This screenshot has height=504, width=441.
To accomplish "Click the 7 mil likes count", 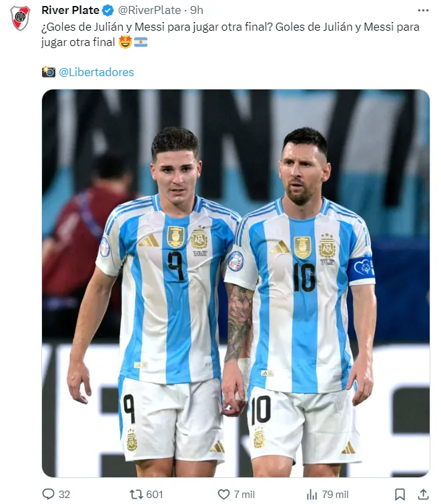I will tap(244, 495).
